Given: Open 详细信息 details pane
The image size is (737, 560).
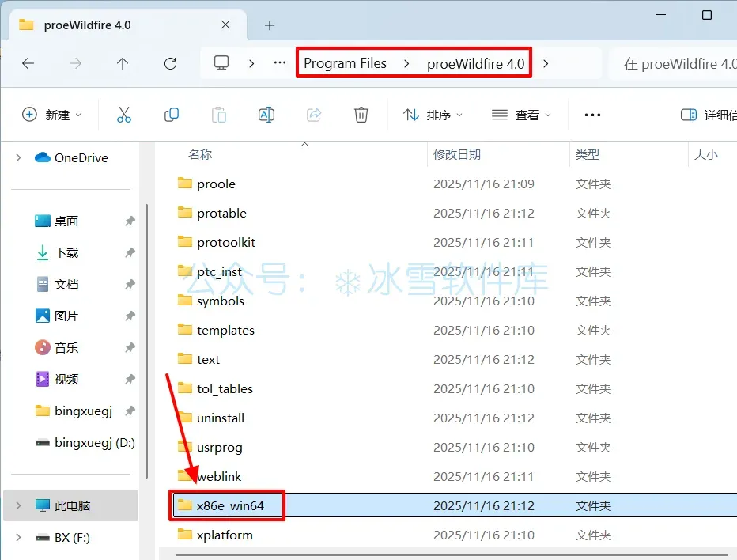Looking at the screenshot, I should click(709, 115).
